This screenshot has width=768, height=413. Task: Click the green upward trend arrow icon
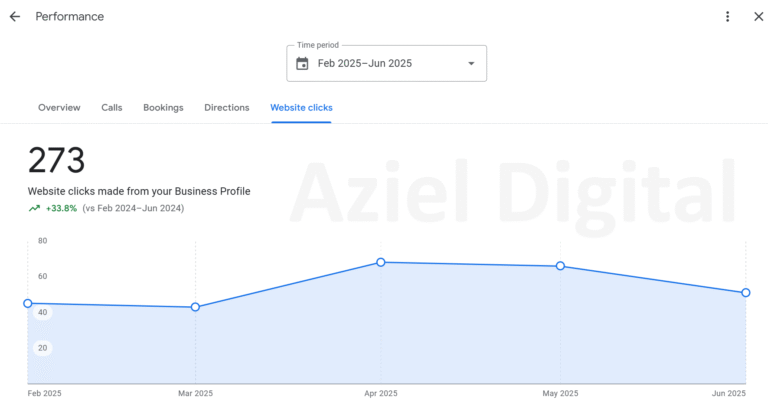(34, 208)
